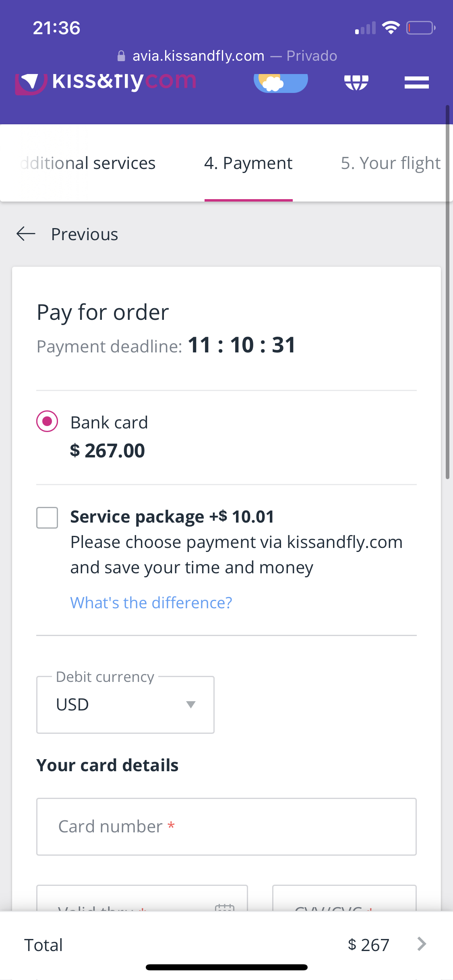Enable the Service package +$10.01 option
The image size is (453, 980).
tap(47, 518)
